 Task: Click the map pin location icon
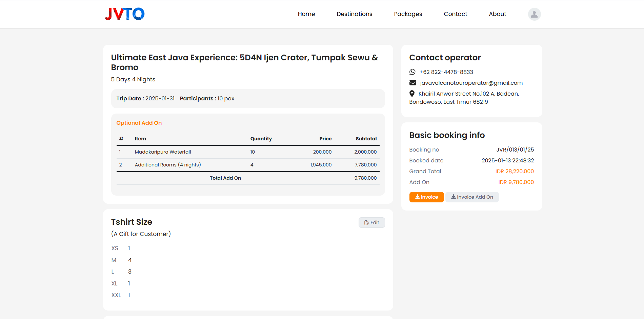(412, 94)
